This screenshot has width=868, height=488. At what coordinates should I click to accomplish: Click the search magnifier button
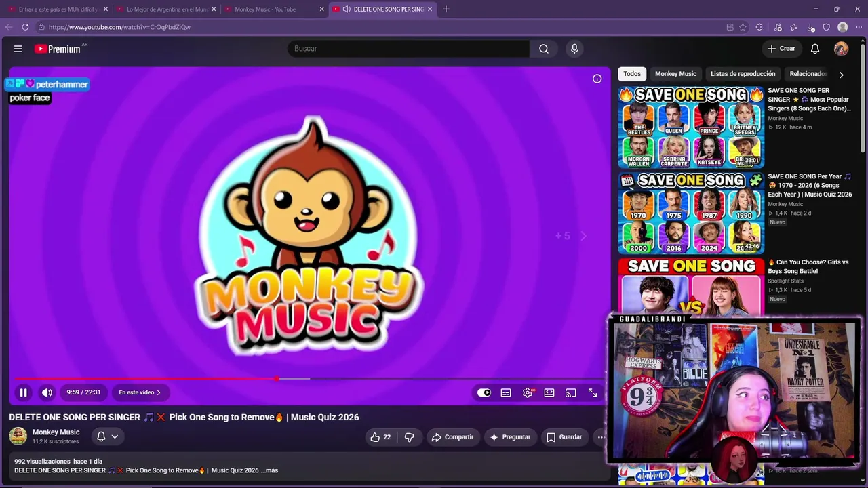click(x=544, y=49)
